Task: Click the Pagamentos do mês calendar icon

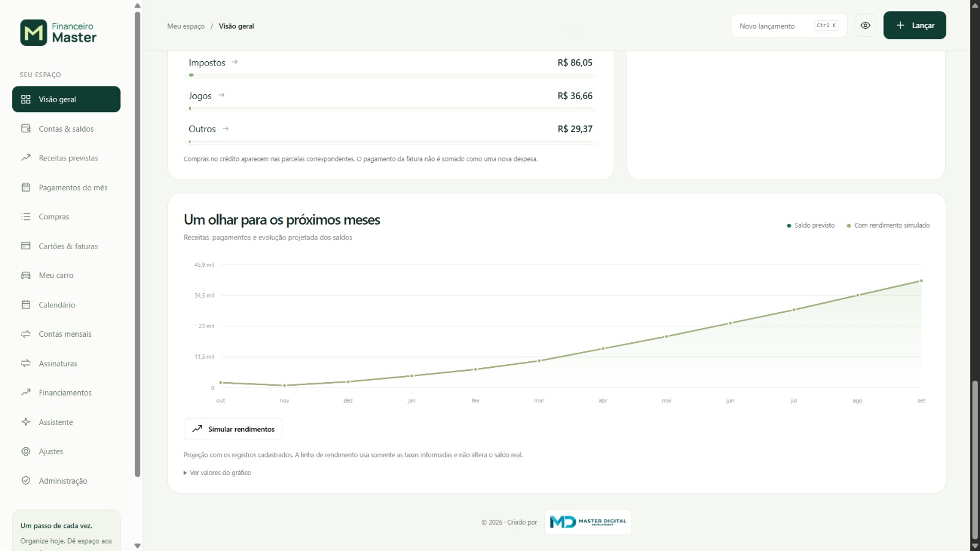Action: coord(26,187)
